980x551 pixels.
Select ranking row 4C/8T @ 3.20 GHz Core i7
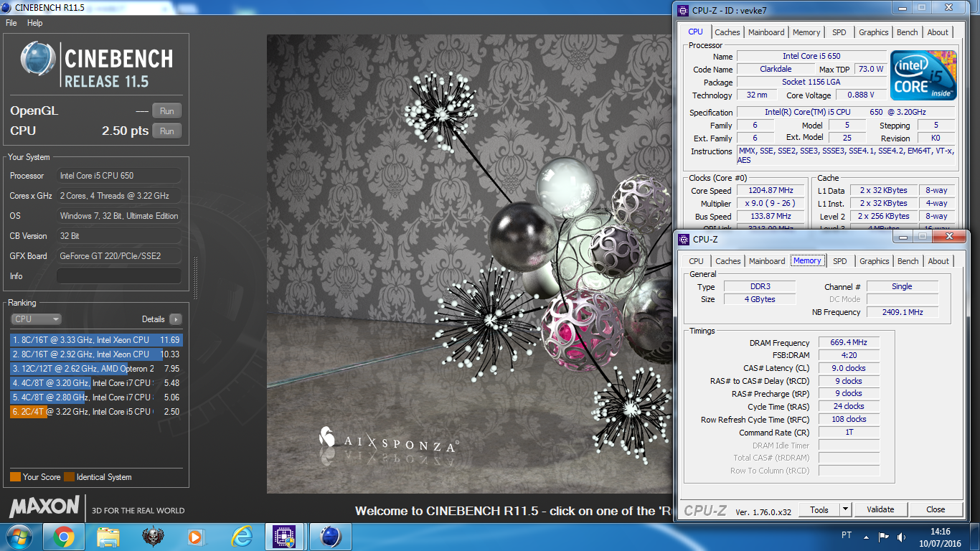[96, 383]
